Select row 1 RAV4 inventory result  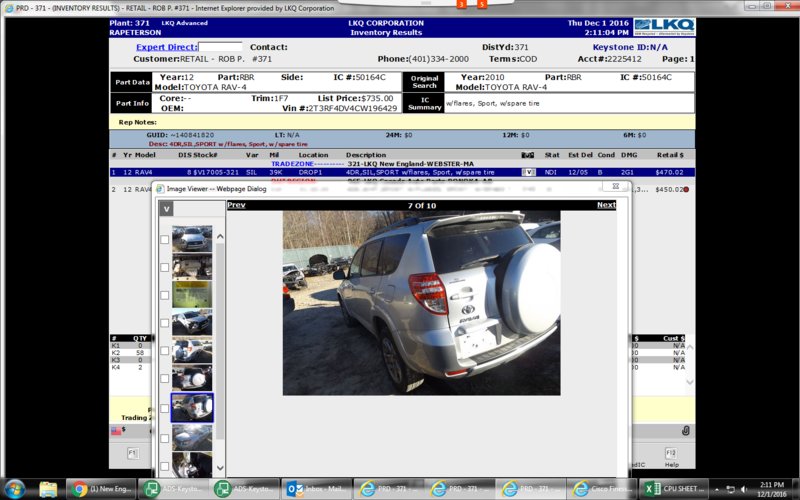[x=402, y=172]
